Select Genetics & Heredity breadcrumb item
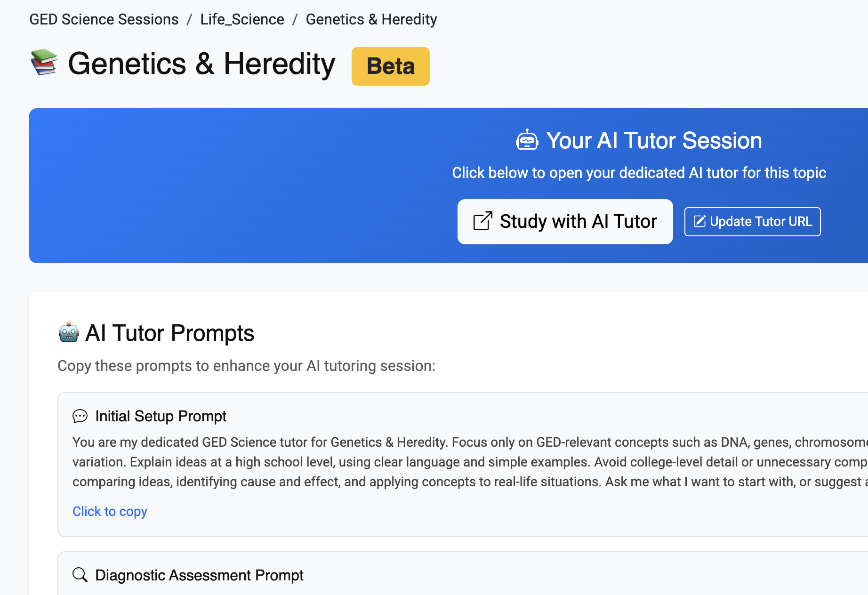The width and height of the screenshot is (868, 595). click(x=371, y=19)
